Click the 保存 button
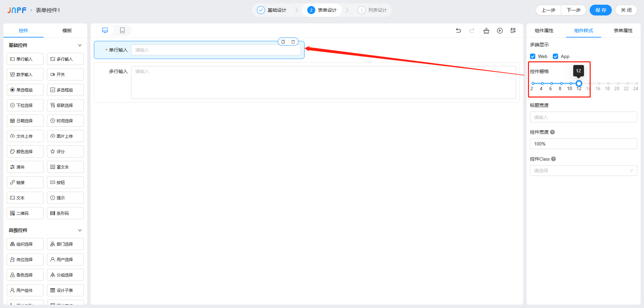 click(601, 10)
